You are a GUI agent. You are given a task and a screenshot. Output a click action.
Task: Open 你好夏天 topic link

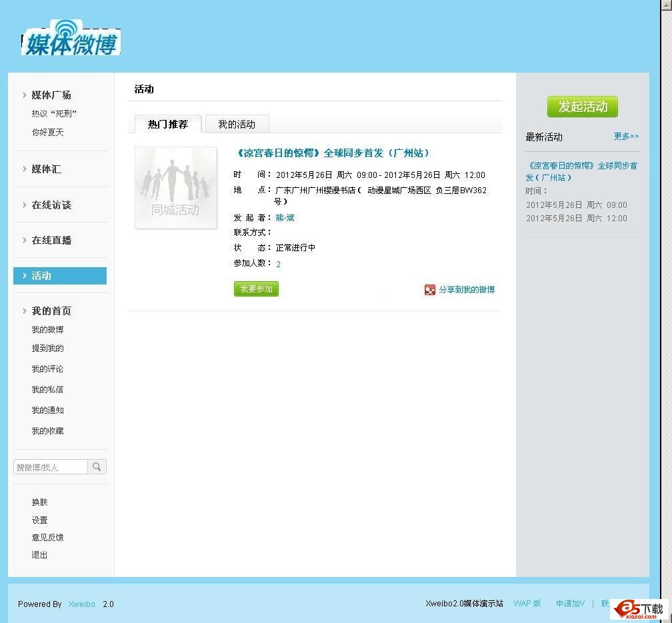47,133
